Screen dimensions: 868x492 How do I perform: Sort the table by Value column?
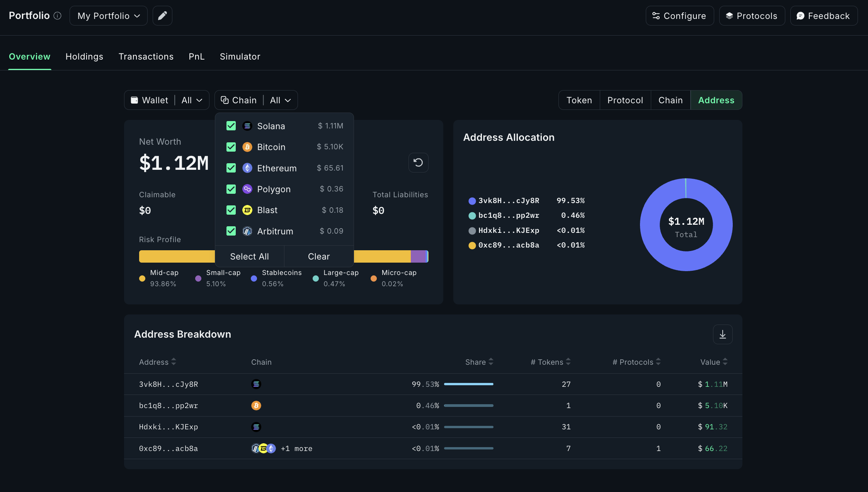click(x=713, y=362)
